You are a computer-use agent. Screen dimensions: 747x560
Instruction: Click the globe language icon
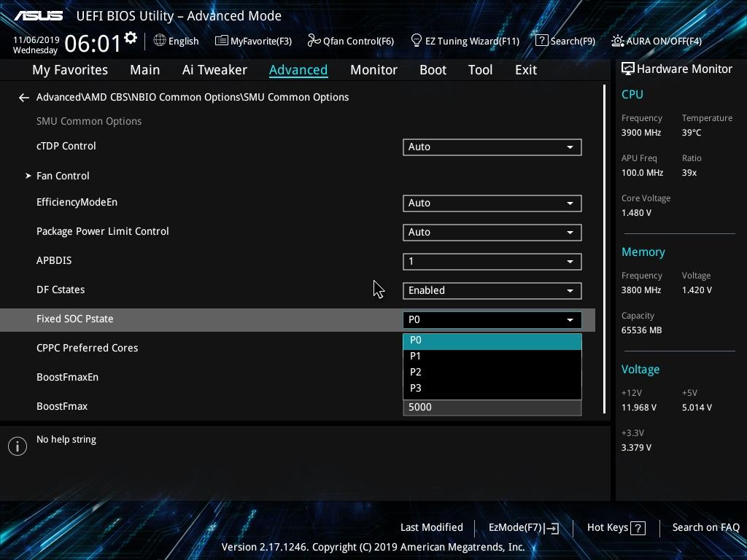[x=160, y=41]
